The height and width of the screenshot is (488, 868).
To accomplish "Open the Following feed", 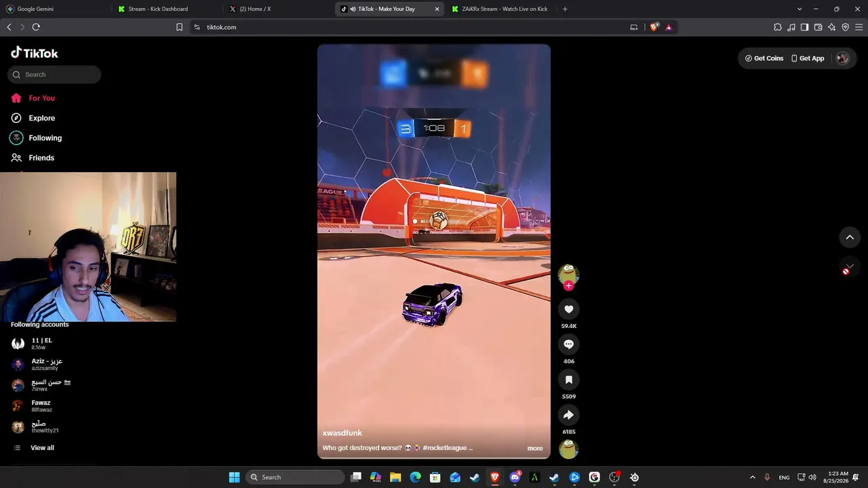I will click(36, 138).
